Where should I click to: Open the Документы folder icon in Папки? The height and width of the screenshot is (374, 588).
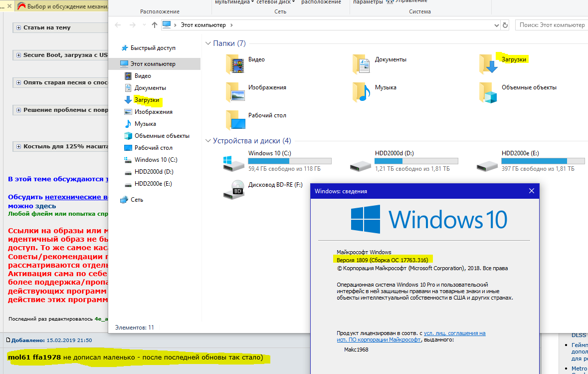coord(362,64)
